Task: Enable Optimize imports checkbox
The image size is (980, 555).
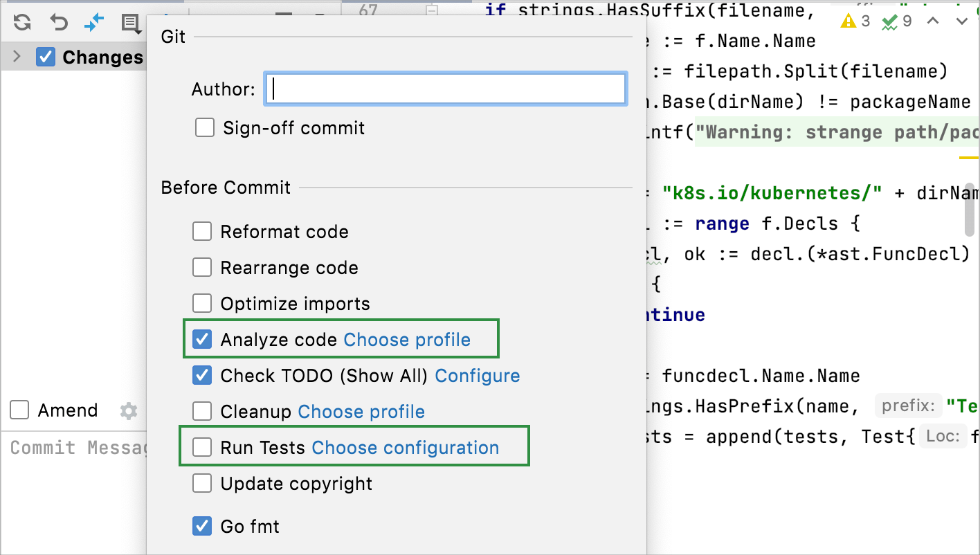Action: (x=202, y=303)
